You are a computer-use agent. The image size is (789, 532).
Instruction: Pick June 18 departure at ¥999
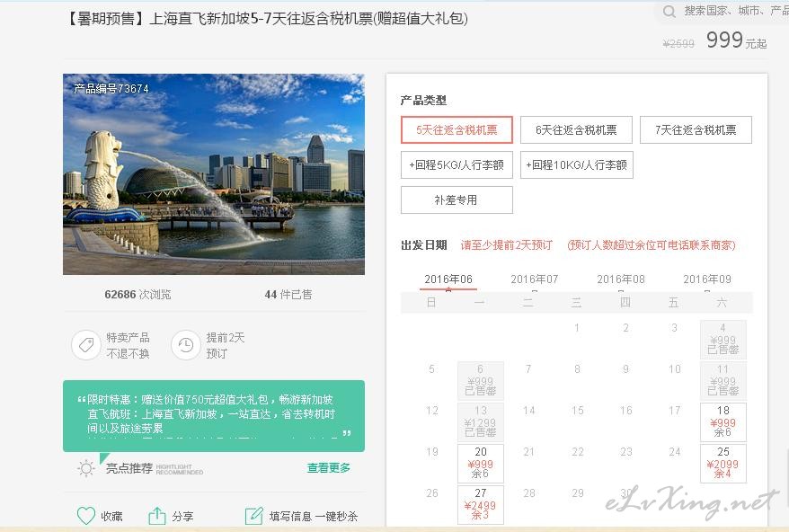click(x=723, y=421)
